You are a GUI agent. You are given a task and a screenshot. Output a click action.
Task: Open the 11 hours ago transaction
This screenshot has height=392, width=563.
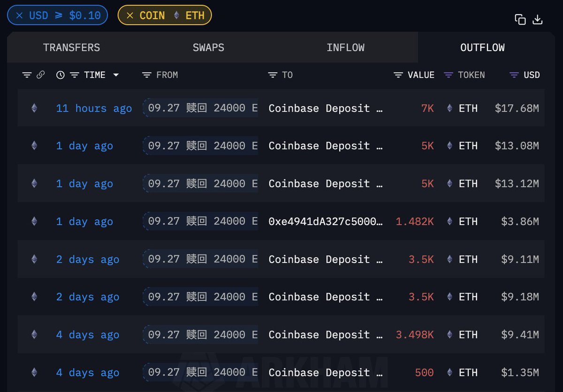coord(94,108)
